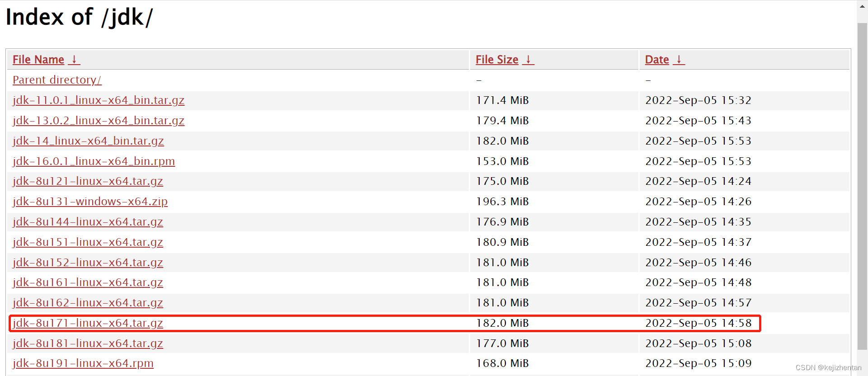Select the date 2022-Sep-05 15:08
The width and height of the screenshot is (868, 376).
click(698, 343)
